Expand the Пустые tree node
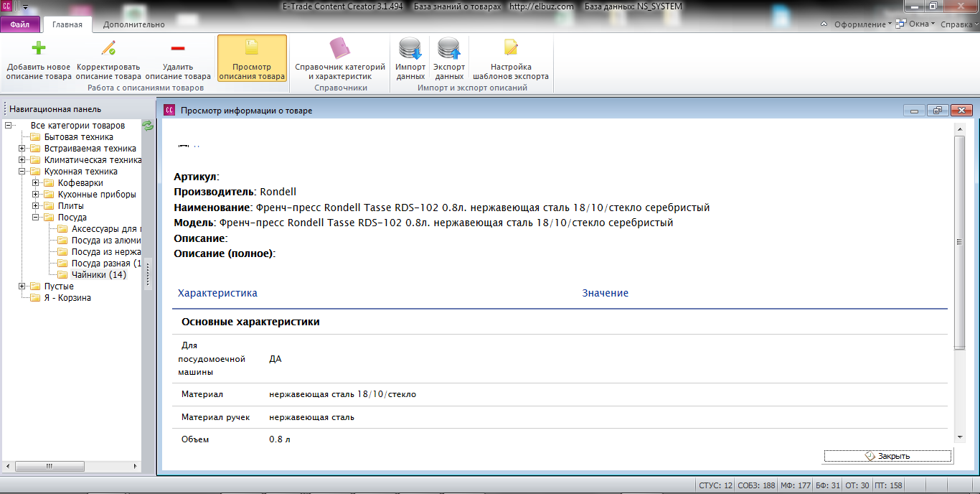 click(22, 286)
